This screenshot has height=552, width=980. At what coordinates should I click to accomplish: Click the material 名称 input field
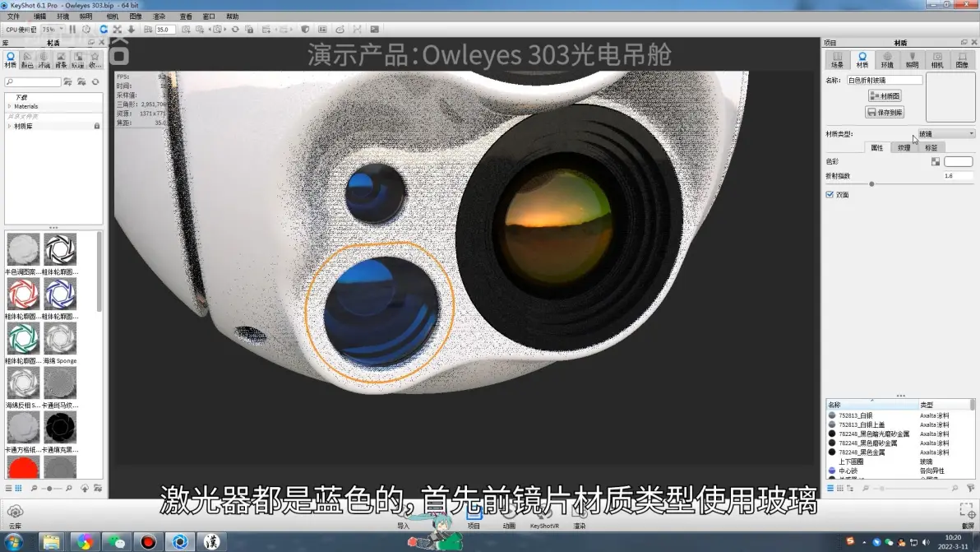point(885,80)
